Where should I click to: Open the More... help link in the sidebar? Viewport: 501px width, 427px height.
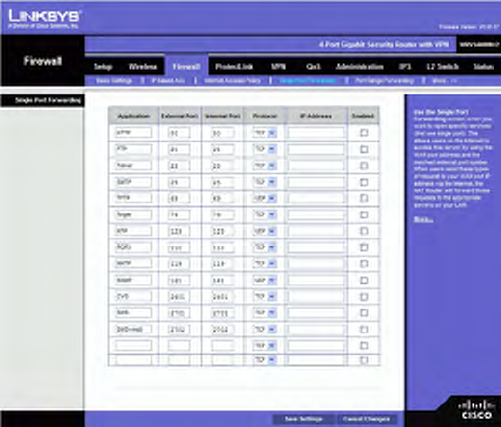423,220
